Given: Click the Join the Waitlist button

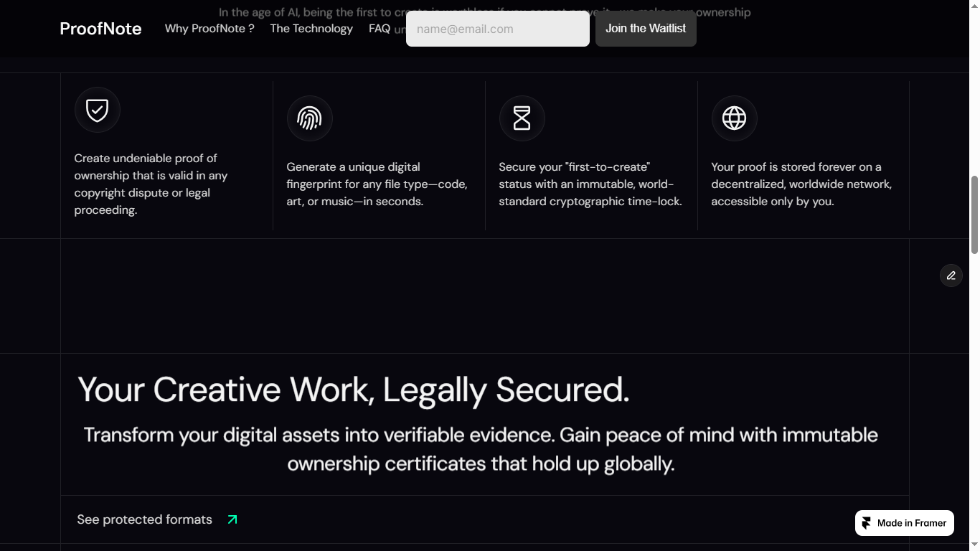Looking at the screenshot, I should tap(645, 29).
